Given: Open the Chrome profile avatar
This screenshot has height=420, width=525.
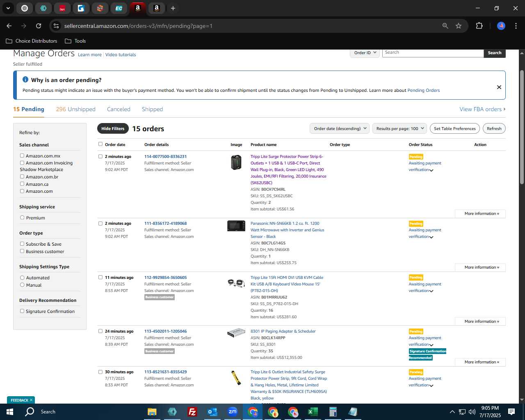Looking at the screenshot, I should point(501,26).
